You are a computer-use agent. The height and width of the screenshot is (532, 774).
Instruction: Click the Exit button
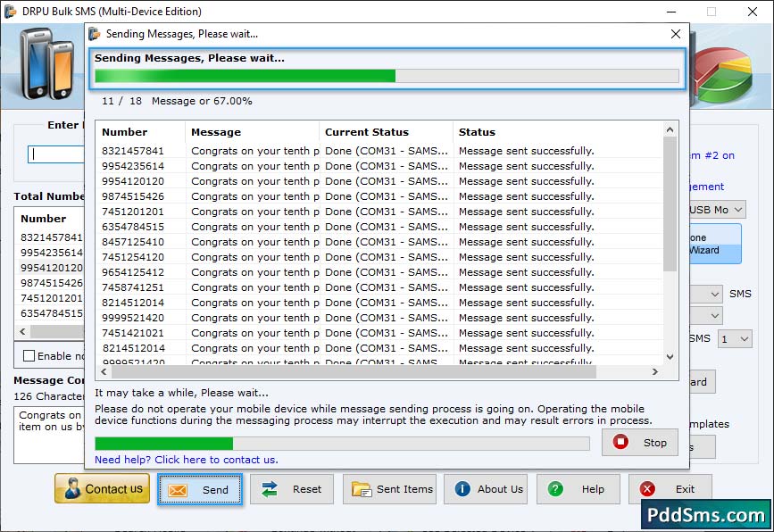[x=670, y=489]
